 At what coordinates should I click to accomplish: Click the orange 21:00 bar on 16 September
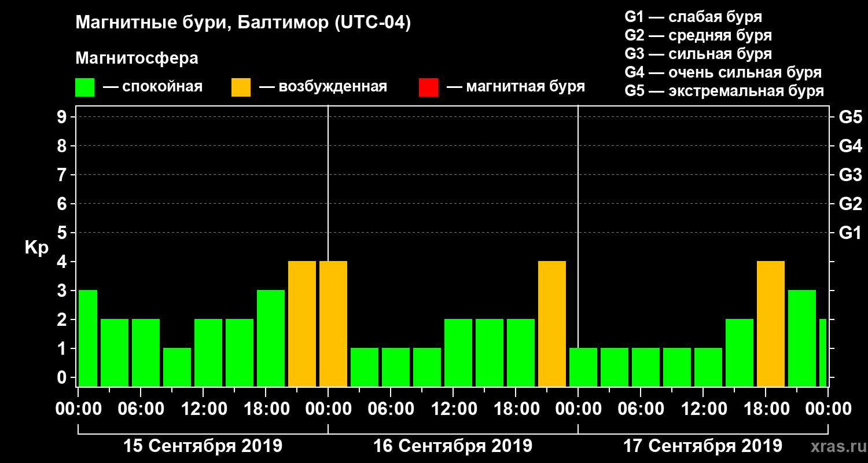point(552,324)
